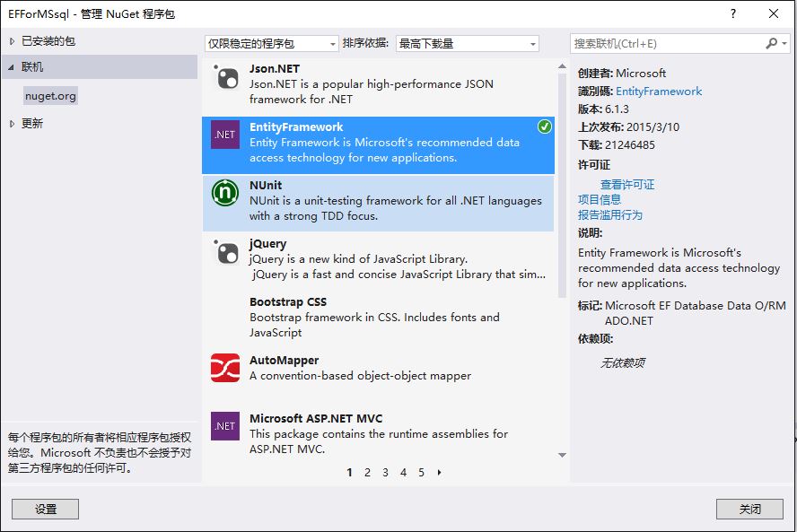Select the EntityFramework package title
Image resolution: width=797 pixels, height=532 pixels.
click(x=296, y=127)
